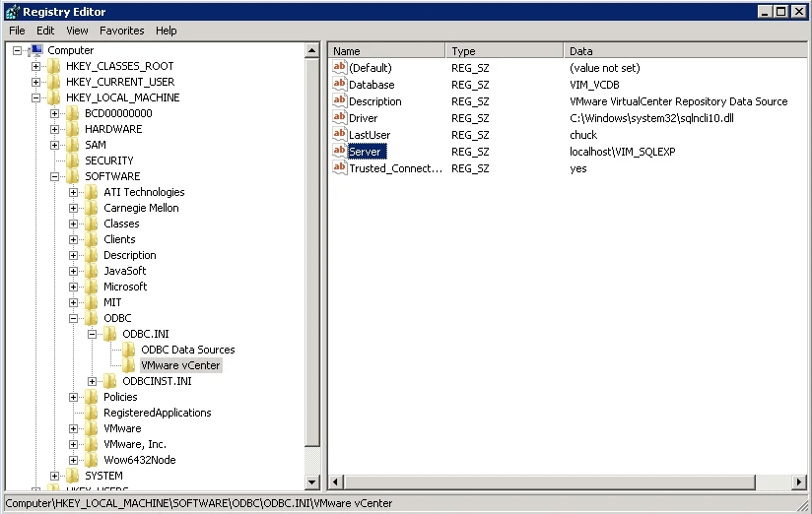Click the VMware vCenter folder icon
The height and width of the screenshot is (514, 812).
pos(129,365)
